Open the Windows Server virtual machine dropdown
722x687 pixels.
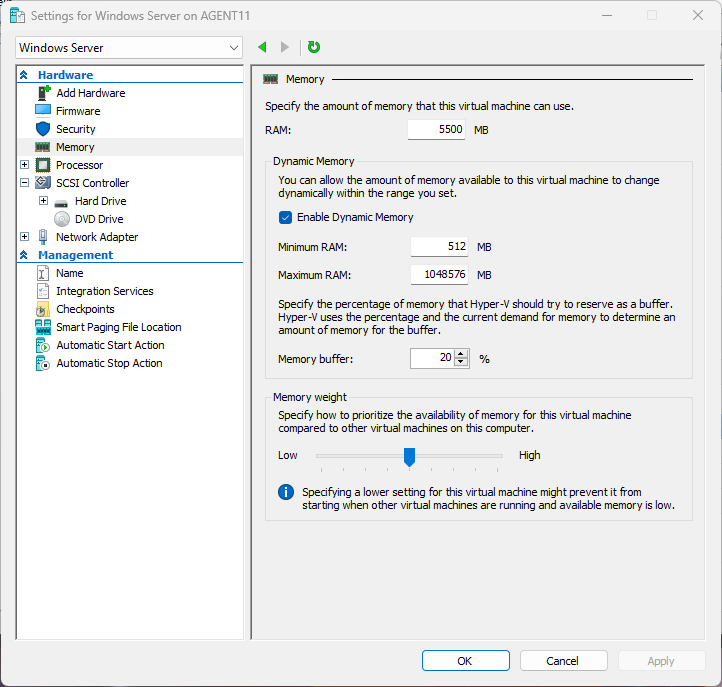[x=130, y=47]
